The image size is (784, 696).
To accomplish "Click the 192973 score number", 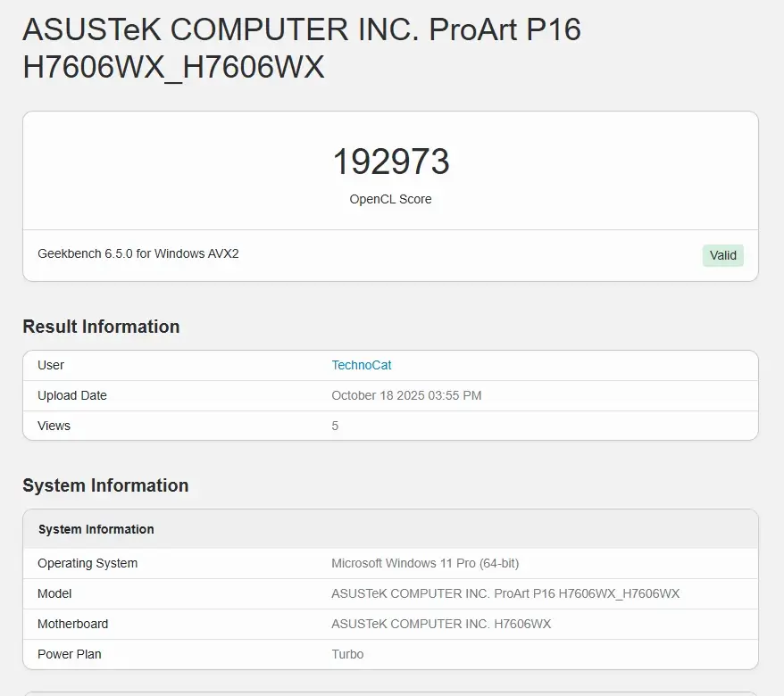I will [x=390, y=162].
